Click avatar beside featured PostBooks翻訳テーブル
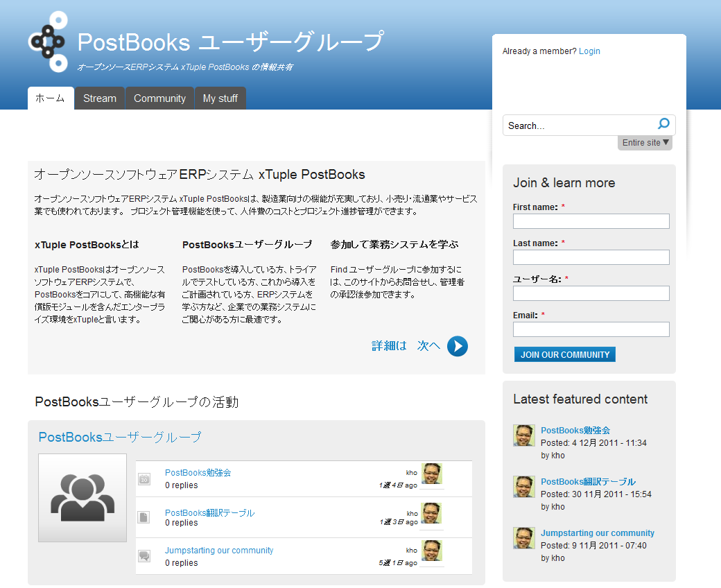The height and width of the screenshot is (588, 721). [x=523, y=486]
